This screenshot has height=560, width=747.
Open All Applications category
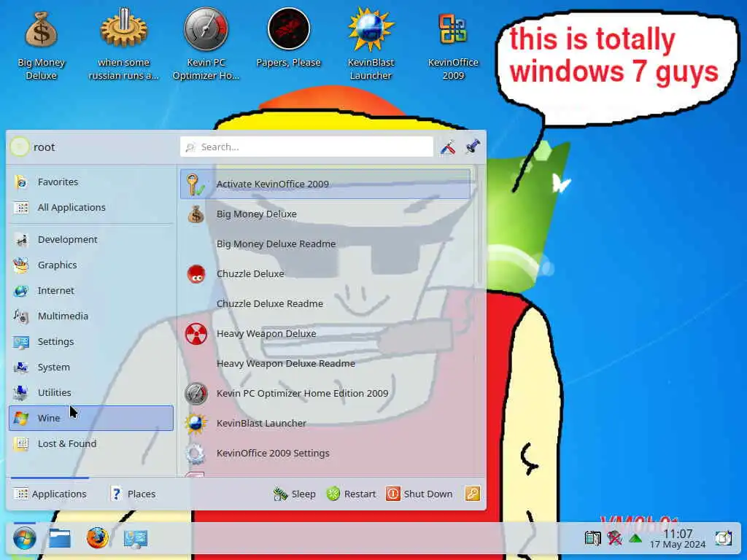pyautogui.click(x=90, y=208)
